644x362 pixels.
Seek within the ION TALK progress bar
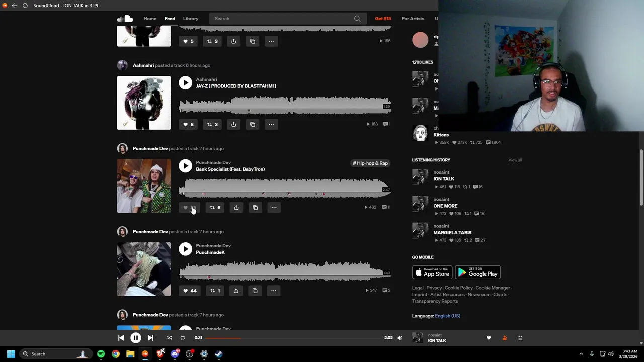coord(292,338)
